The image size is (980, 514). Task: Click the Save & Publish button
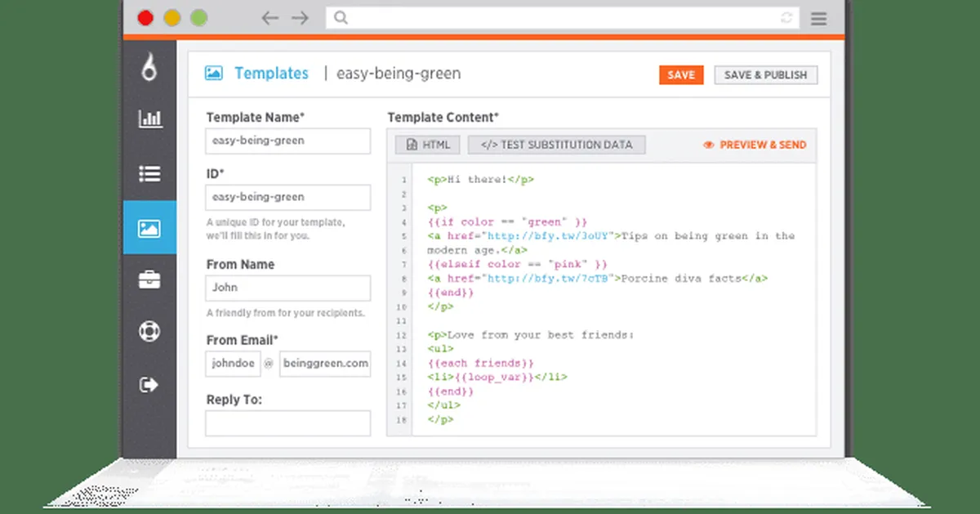tap(765, 74)
